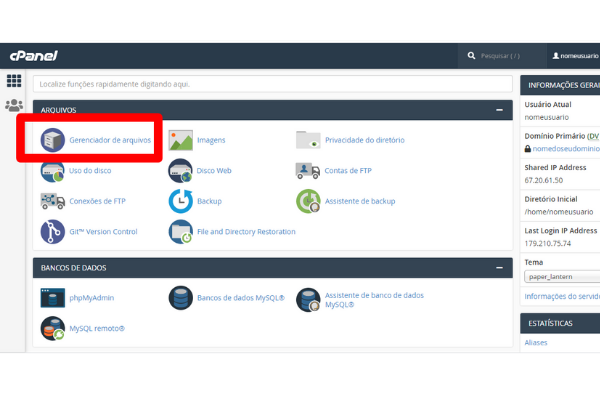Open the Backup link
The height and width of the screenshot is (400, 600).
(209, 201)
